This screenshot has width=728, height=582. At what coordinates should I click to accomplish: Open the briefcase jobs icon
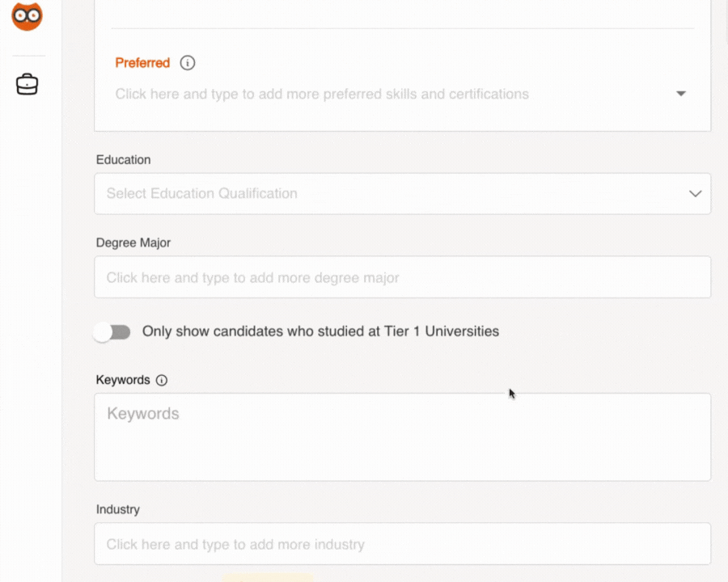27,84
